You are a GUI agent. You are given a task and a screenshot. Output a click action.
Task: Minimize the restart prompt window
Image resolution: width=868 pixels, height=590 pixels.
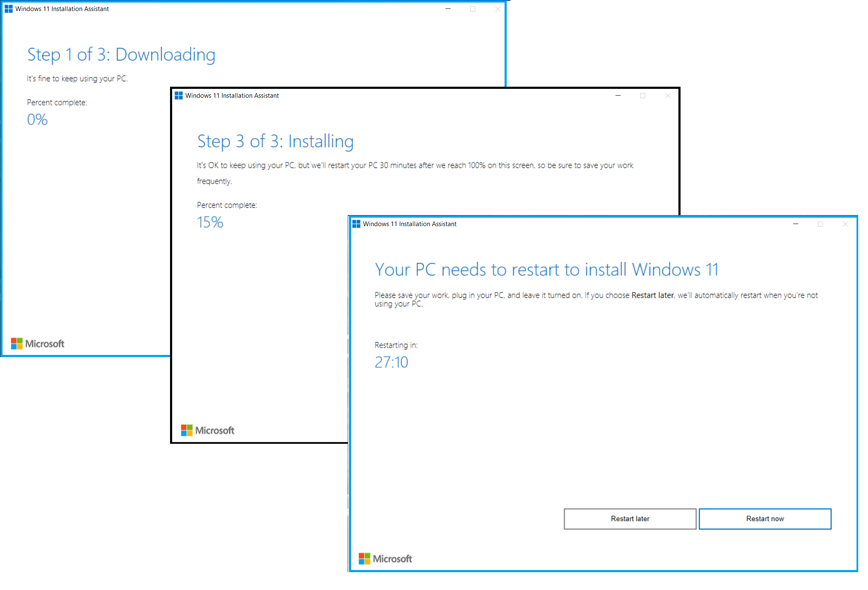click(x=795, y=224)
